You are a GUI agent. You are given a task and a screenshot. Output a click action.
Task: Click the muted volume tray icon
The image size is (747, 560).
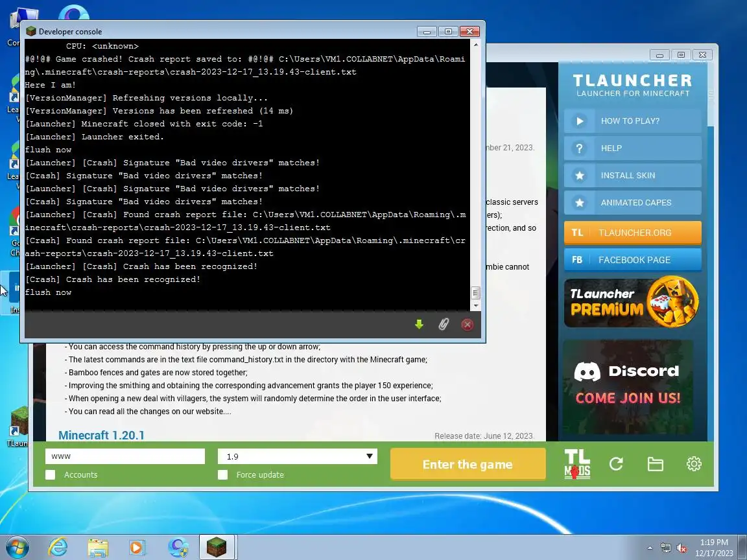682,548
